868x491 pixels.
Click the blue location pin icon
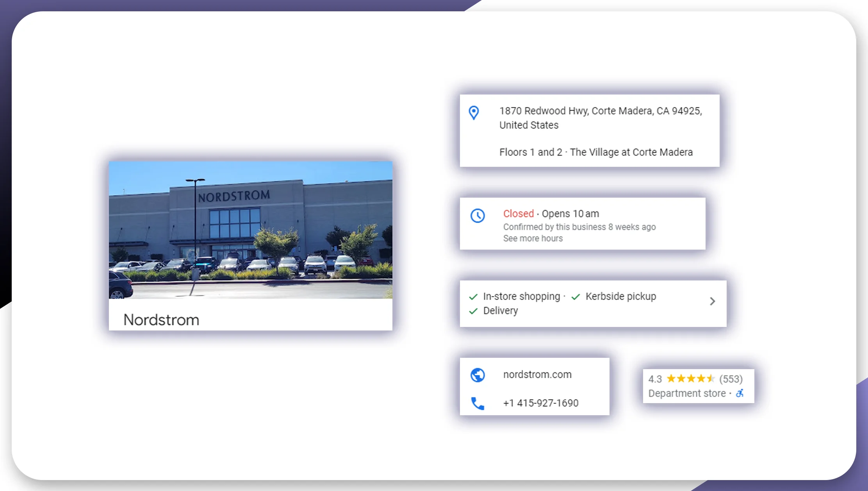click(x=474, y=113)
